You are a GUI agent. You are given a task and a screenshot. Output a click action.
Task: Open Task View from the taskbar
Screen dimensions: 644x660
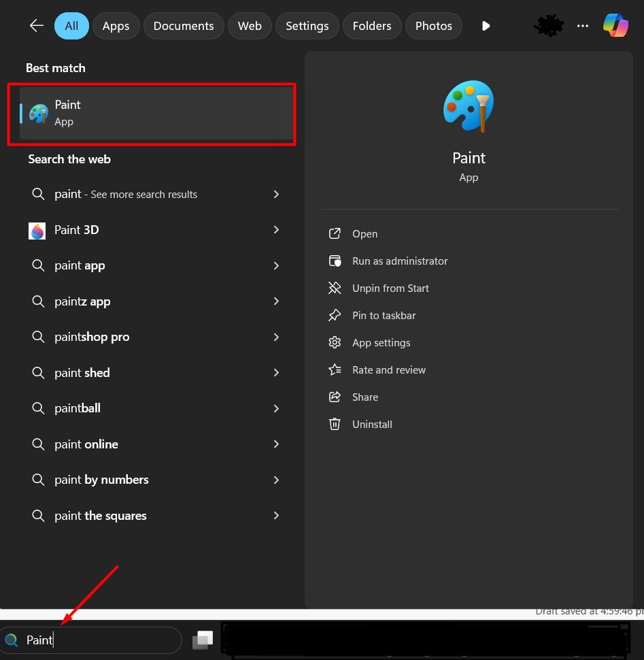tap(203, 640)
